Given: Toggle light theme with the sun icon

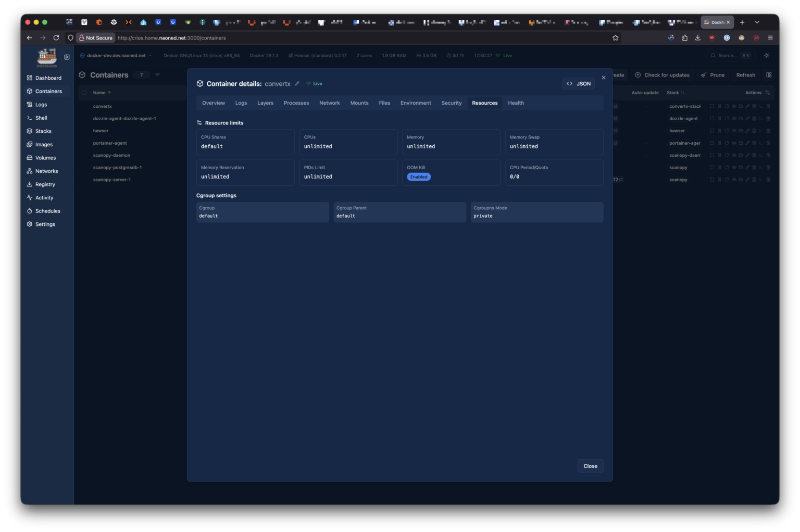Looking at the screenshot, I should (x=767, y=56).
